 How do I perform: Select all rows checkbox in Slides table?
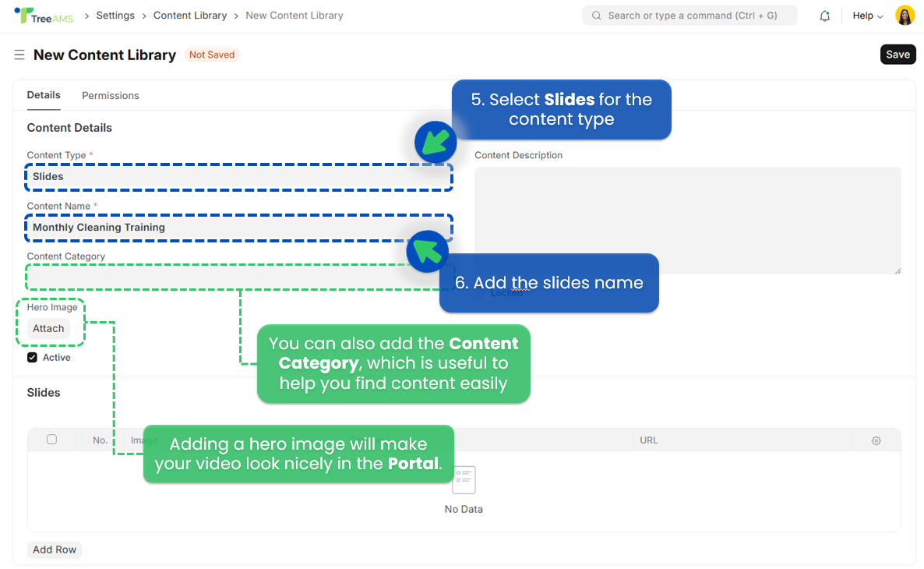point(52,440)
